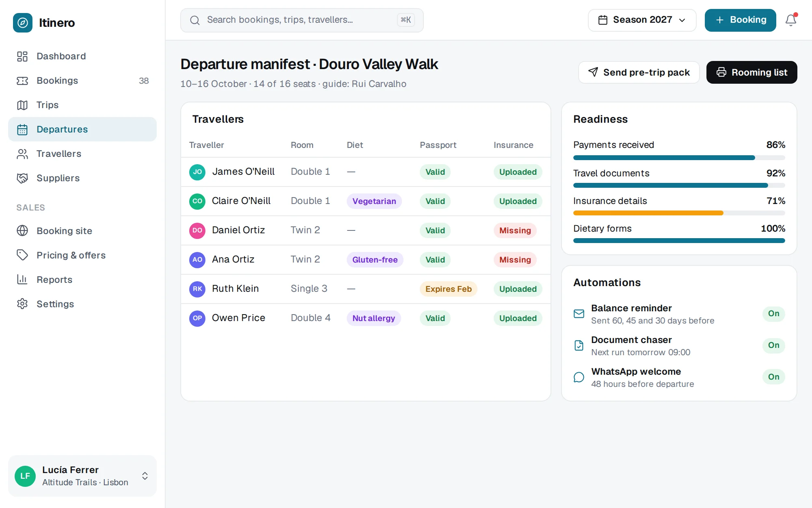Screen dimensions: 812x508
Task: Click the + Booking button
Action: coord(740,20)
